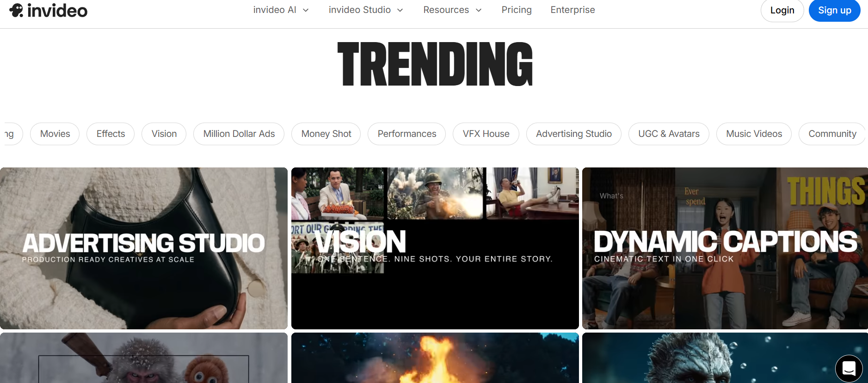
Task: Open the Resources menu
Action: [452, 10]
